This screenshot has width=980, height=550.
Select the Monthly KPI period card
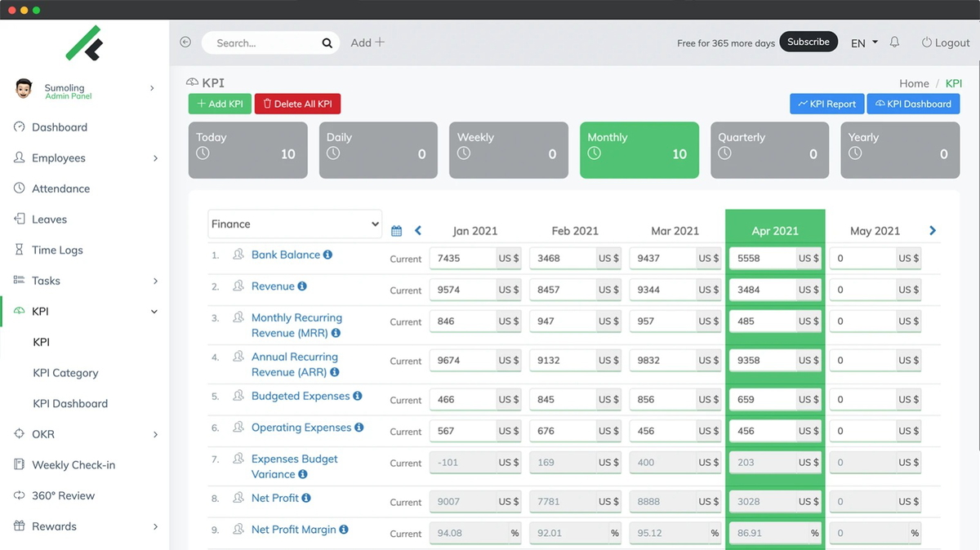click(x=639, y=150)
